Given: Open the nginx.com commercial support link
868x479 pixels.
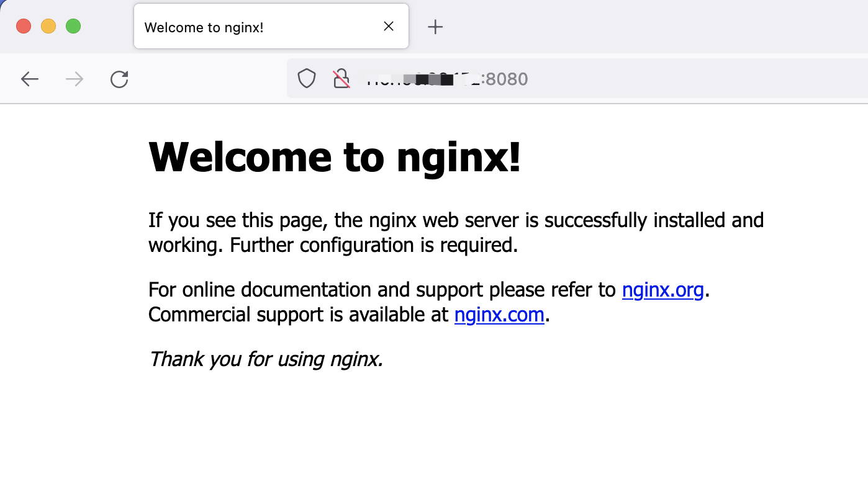Looking at the screenshot, I should [x=499, y=315].
